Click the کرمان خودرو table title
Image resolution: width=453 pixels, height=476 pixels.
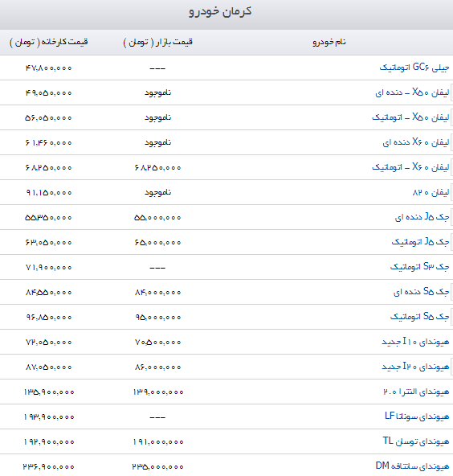point(220,11)
